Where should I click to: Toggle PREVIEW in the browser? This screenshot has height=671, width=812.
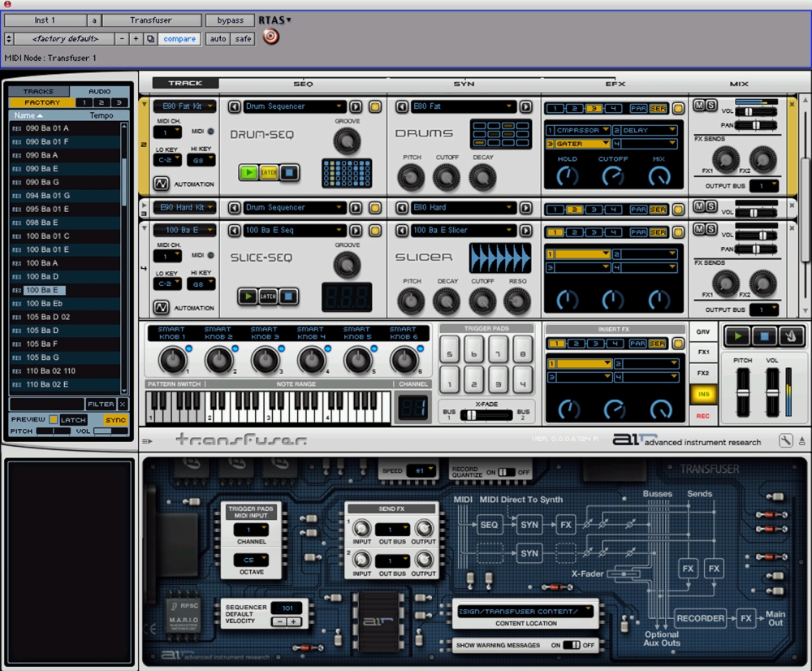(54, 419)
